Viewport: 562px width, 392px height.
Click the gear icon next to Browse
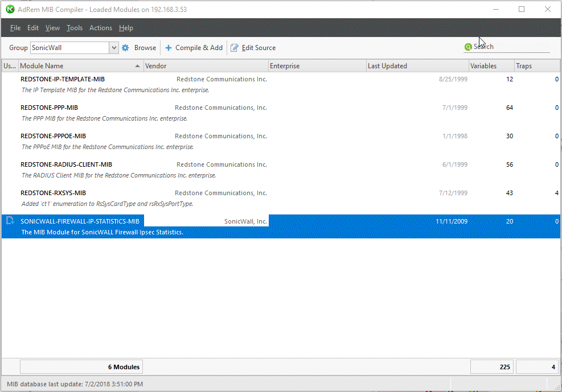pyautogui.click(x=125, y=48)
